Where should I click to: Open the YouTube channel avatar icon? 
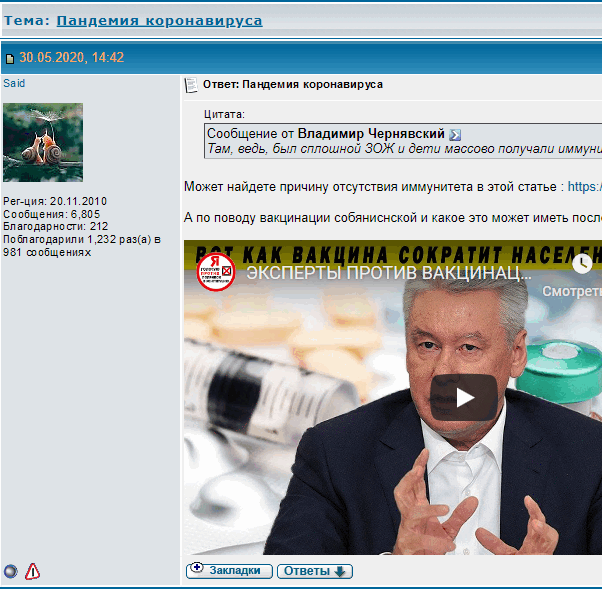tap(215, 272)
